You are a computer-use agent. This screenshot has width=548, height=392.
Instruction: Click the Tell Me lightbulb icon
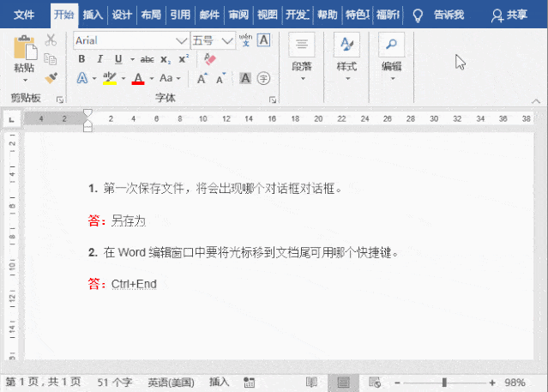[x=418, y=15]
